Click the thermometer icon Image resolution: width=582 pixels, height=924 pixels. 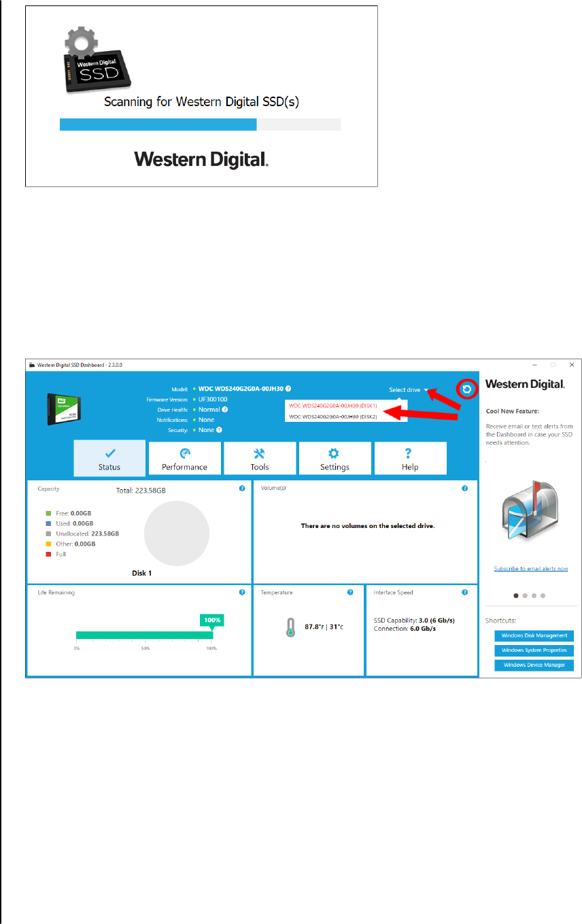click(290, 627)
